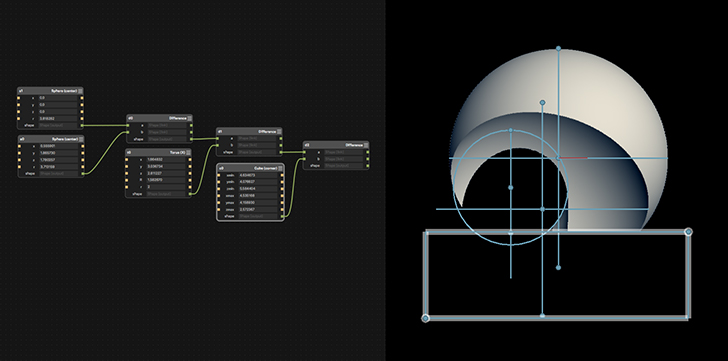This screenshot has height=361, width=728.
Task: Click the zmax output port on Cube node
Action: coord(282,209)
